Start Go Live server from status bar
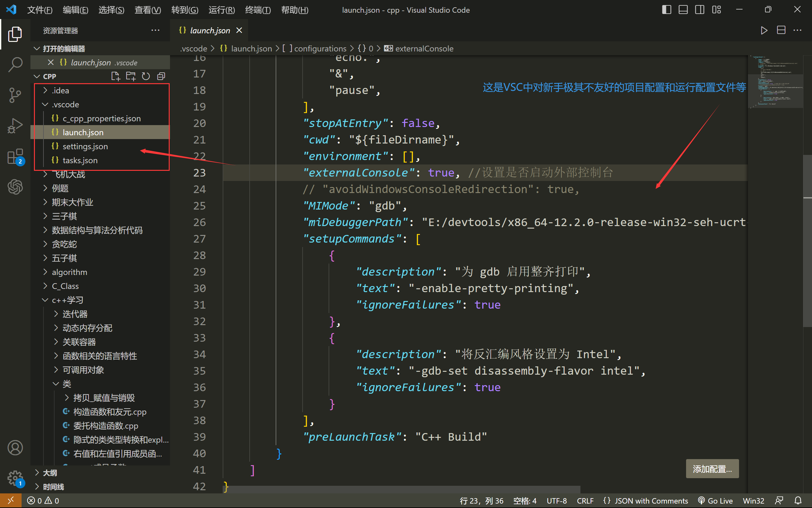Image resolution: width=812 pixels, height=508 pixels. tap(715, 501)
